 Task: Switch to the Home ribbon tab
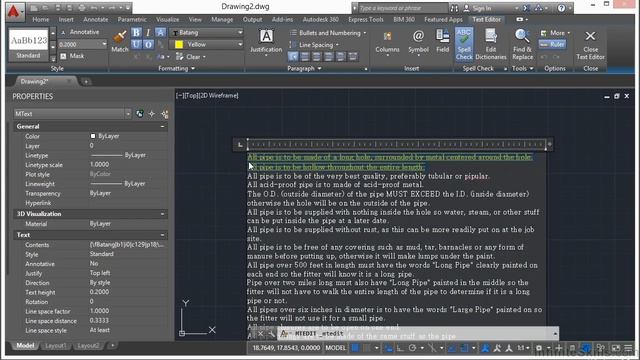40,19
